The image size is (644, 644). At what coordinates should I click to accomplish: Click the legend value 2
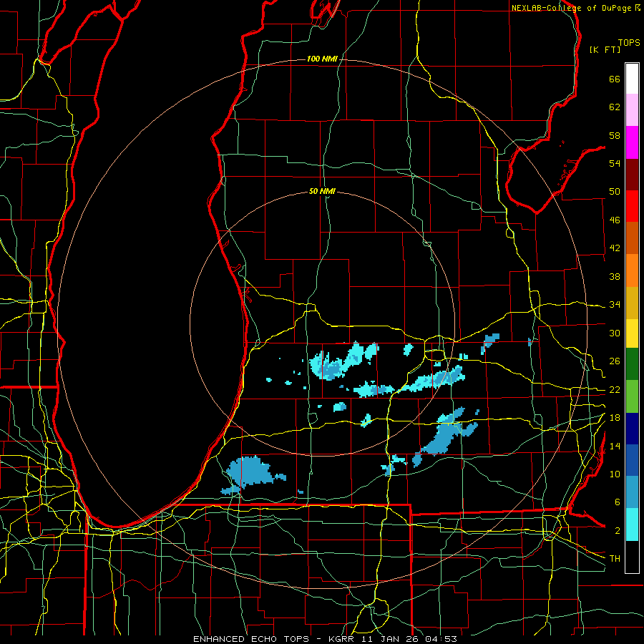(617, 531)
